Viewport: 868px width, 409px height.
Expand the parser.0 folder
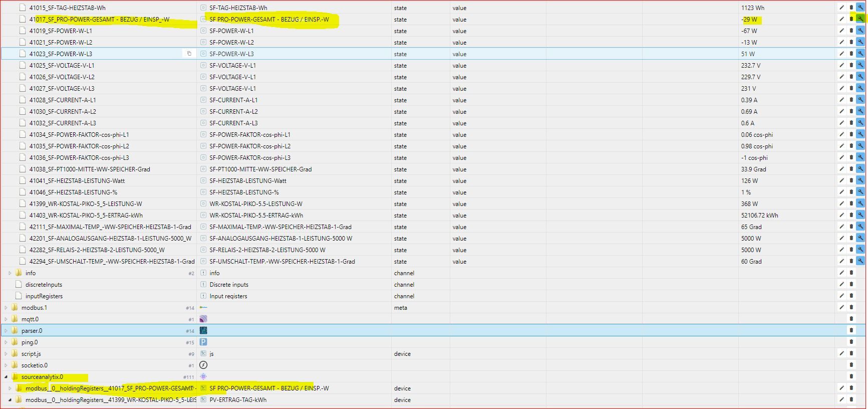click(x=6, y=331)
